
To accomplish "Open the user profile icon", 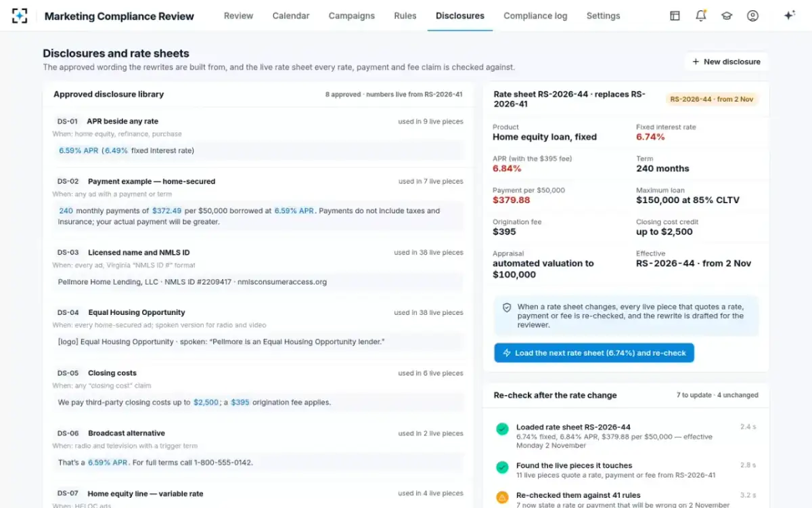I will [x=752, y=16].
